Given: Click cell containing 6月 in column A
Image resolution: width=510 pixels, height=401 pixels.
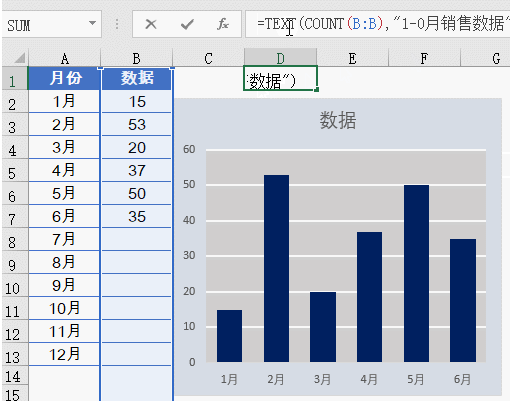Looking at the screenshot, I should click(x=64, y=216).
